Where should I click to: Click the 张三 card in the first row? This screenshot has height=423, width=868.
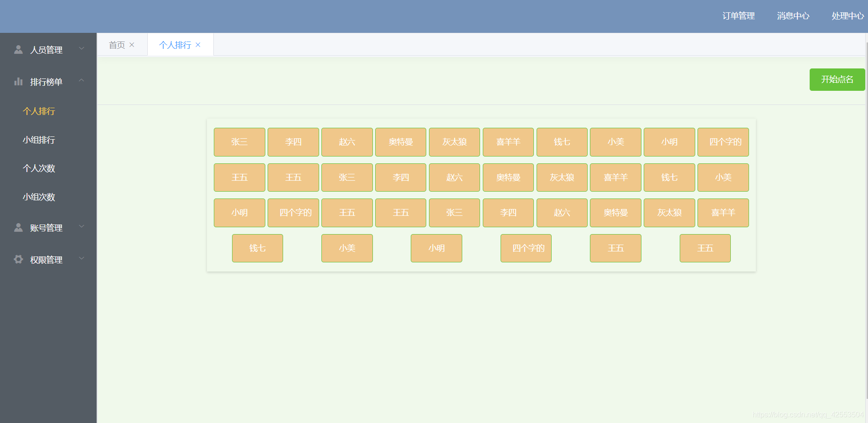pyautogui.click(x=239, y=142)
